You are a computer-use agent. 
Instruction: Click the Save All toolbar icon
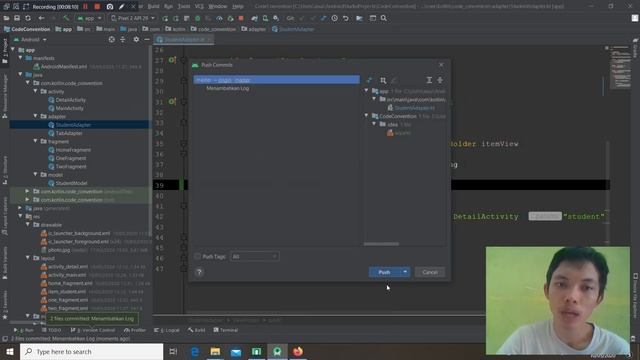coord(17,18)
